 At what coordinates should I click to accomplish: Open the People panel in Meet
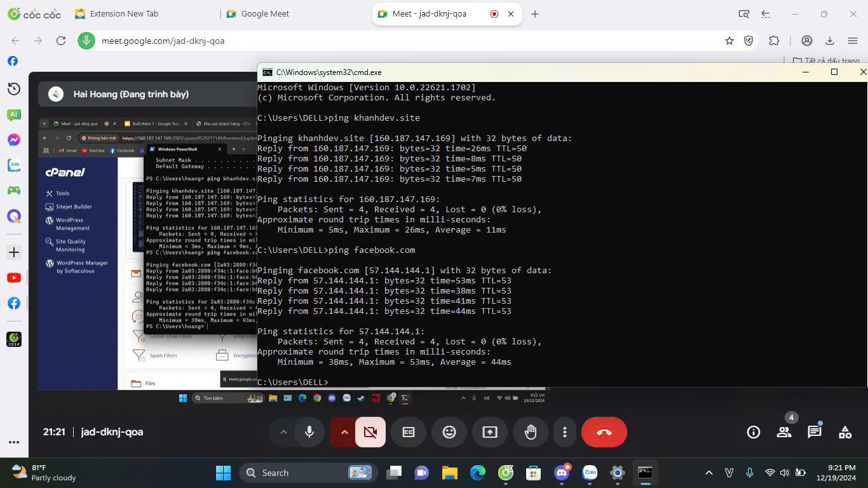point(784,432)
